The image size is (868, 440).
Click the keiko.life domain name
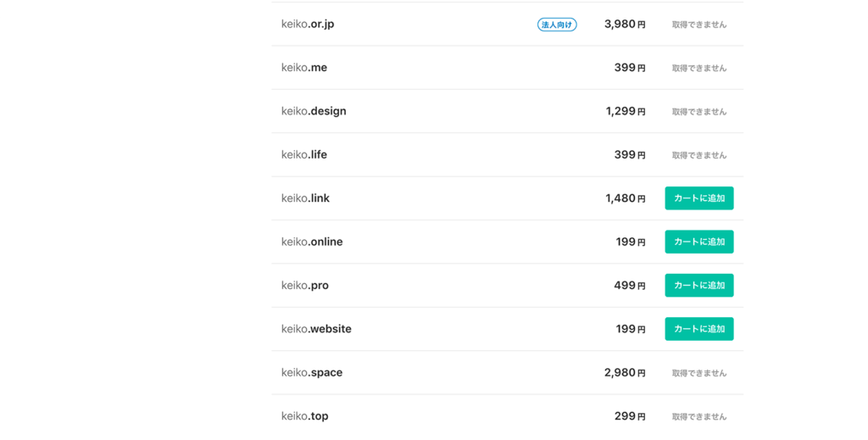[304, 154]
